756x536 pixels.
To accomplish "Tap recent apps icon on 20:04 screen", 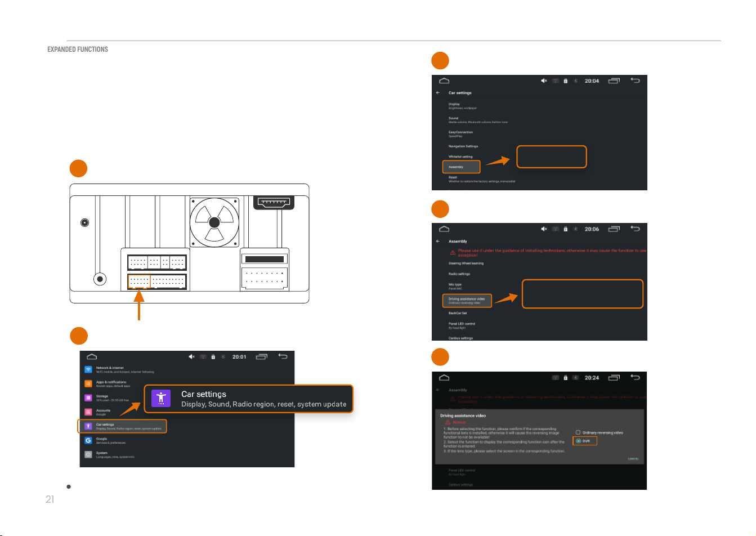I will click(614, 81).
